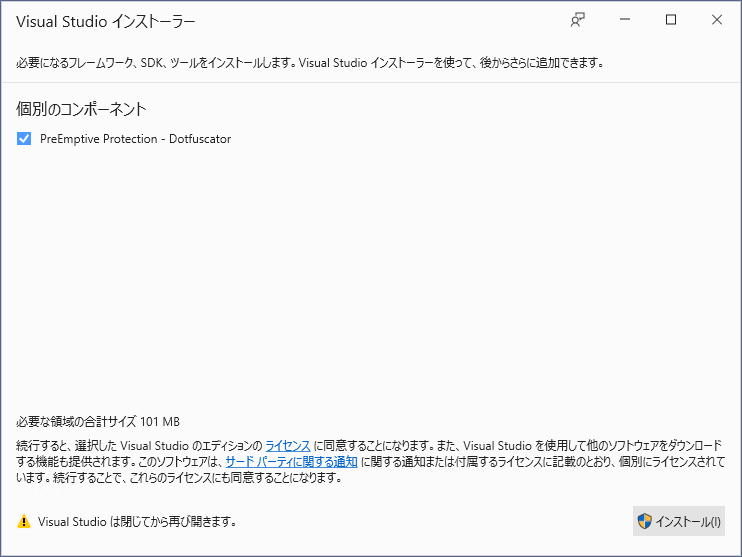
Task: Open the ライセンス license link
Action: (288, 446)
